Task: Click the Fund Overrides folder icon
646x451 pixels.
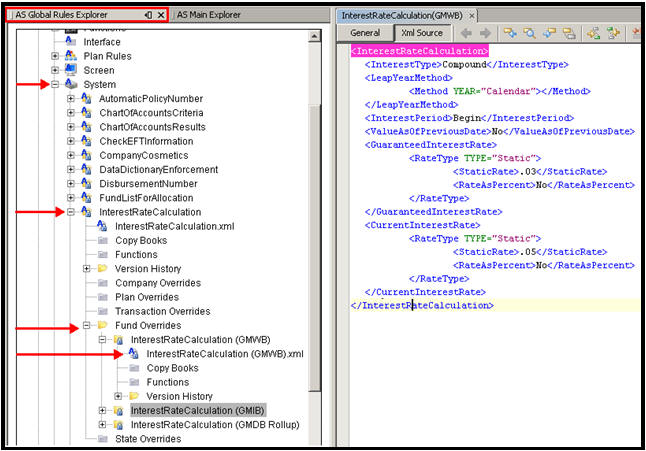Action: pos(102,325)
